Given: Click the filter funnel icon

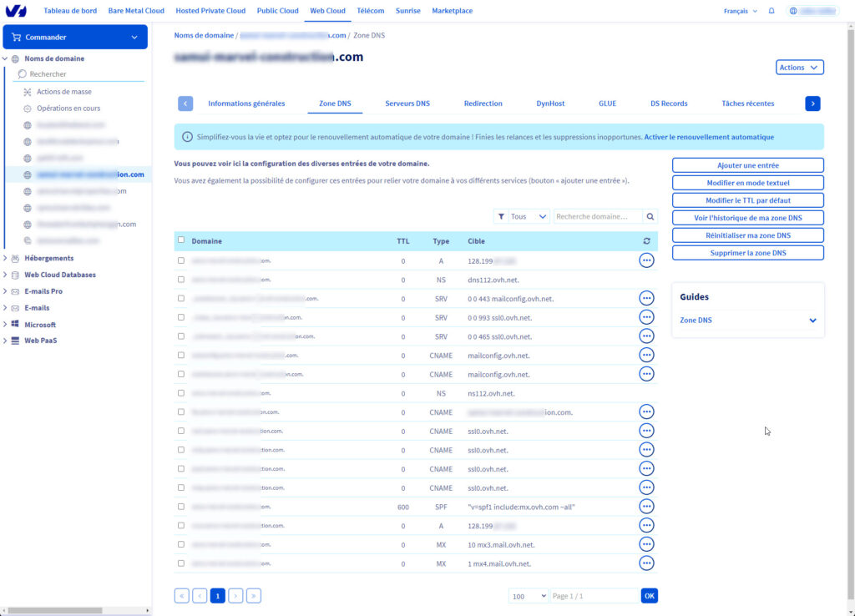Looking at the screenshot, I should point(501,216).
